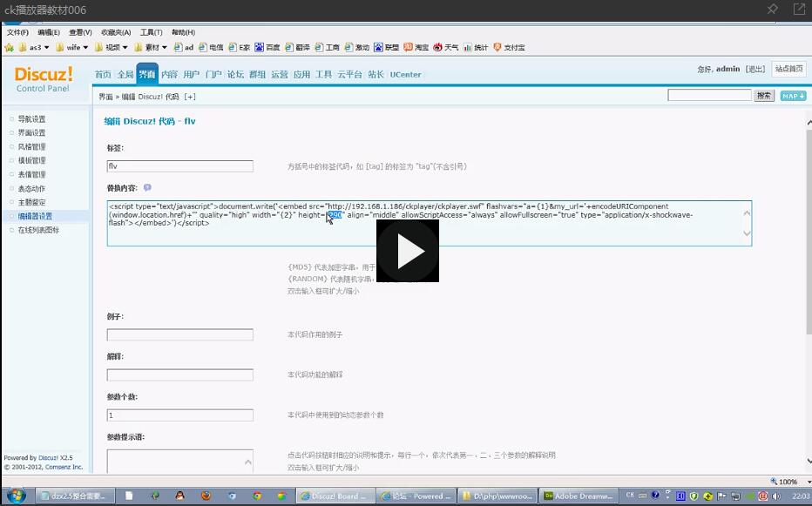Click the pin icon in the title bar
This screenshot has height=506, width=812.
pos(772,9)
